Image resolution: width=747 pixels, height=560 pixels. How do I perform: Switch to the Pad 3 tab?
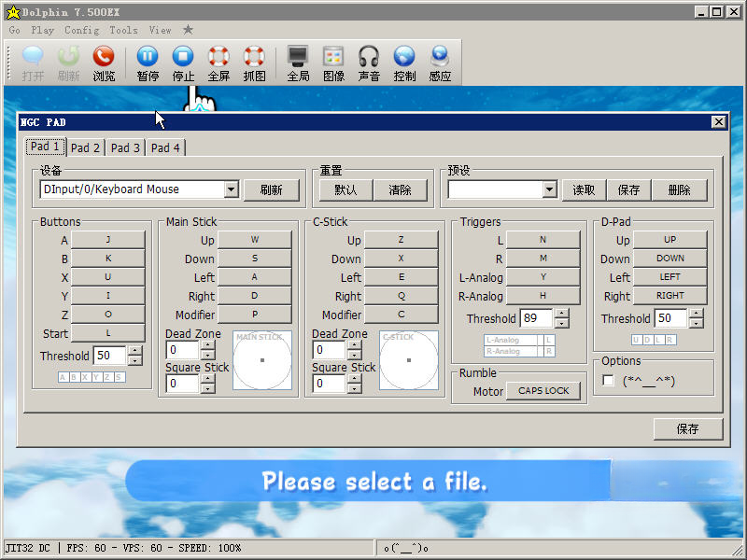pos(125,147)
